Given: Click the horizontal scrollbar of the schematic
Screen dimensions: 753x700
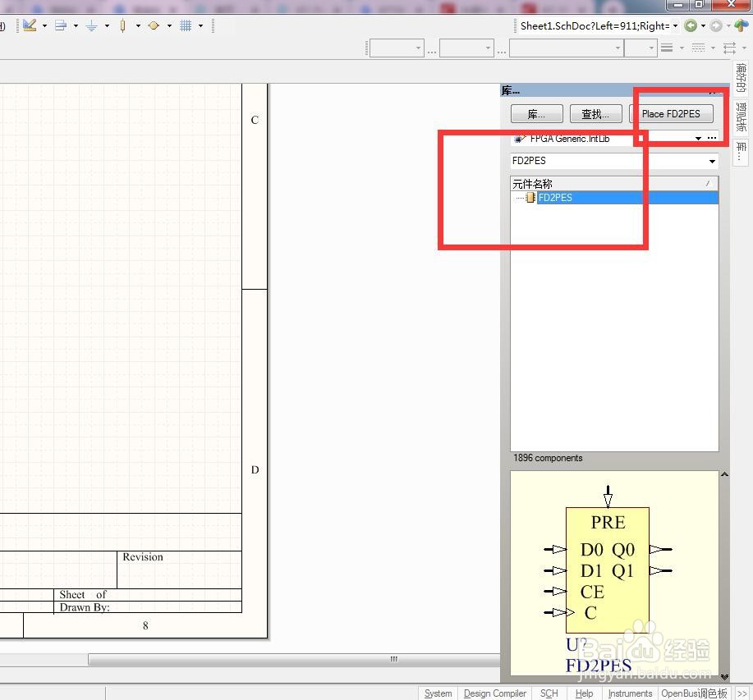Looking at the screenshot, I should click(294, 659).
